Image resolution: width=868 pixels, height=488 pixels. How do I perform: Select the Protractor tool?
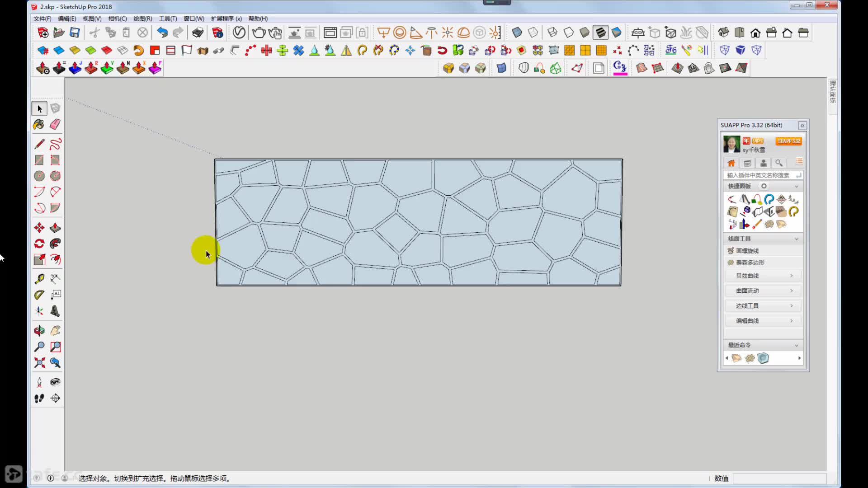(x=39, y=295)
